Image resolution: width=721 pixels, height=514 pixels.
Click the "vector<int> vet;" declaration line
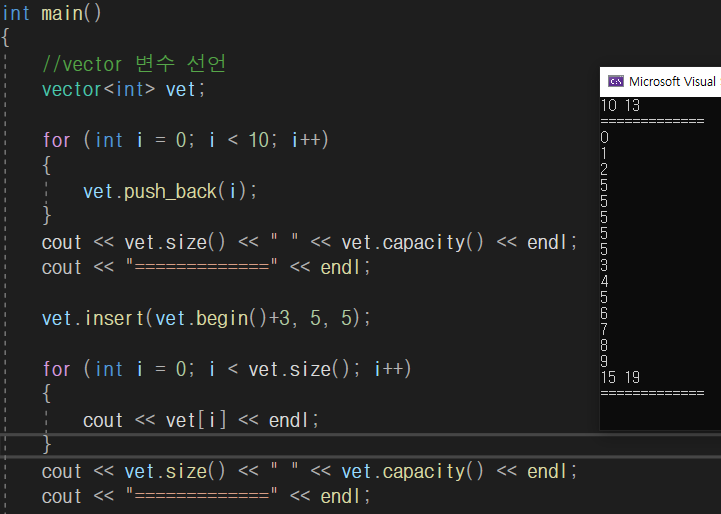pyautogui.click(x=123, y=89)
